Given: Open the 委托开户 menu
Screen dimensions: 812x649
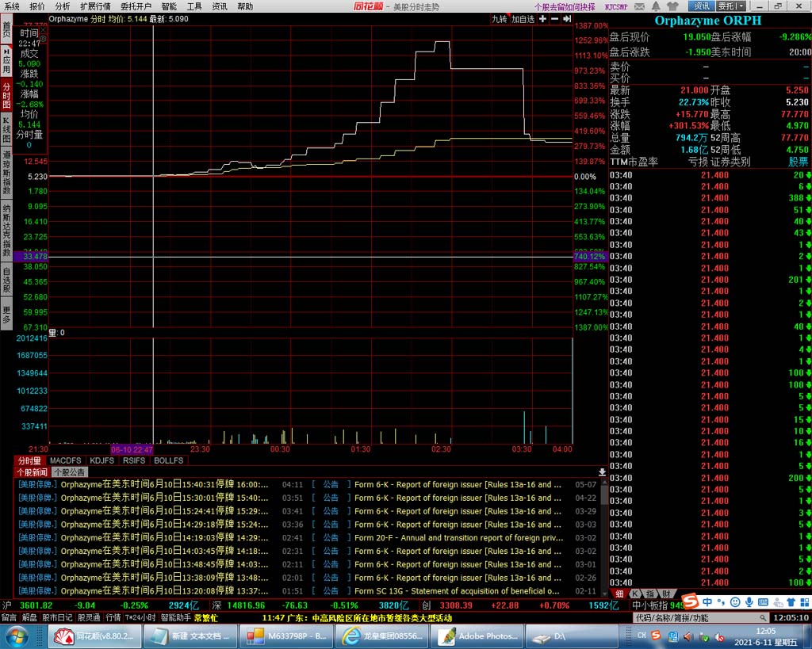Looking at the screenshot, I should tap(136, 6).
